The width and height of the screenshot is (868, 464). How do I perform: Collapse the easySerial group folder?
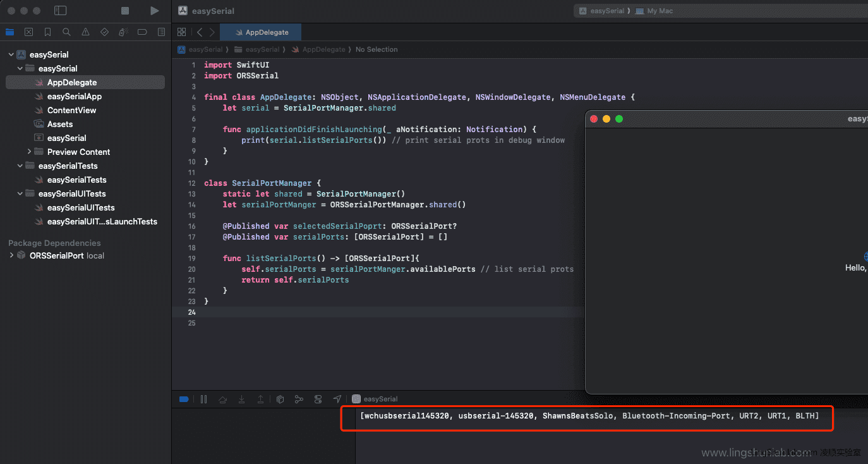pos(20,68)
